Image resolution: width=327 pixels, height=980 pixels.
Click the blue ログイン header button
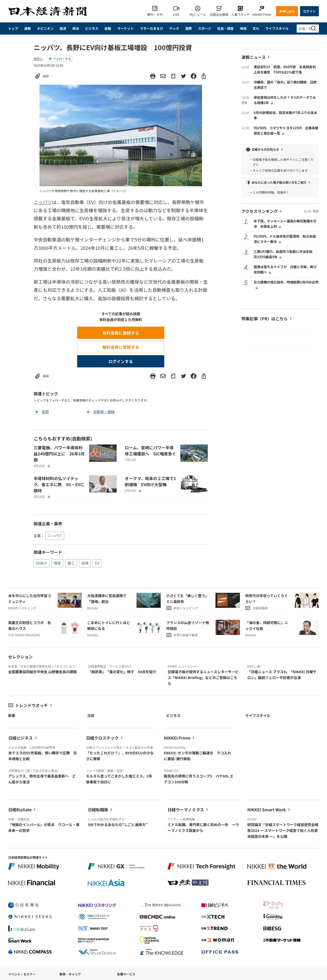point(309,11)
